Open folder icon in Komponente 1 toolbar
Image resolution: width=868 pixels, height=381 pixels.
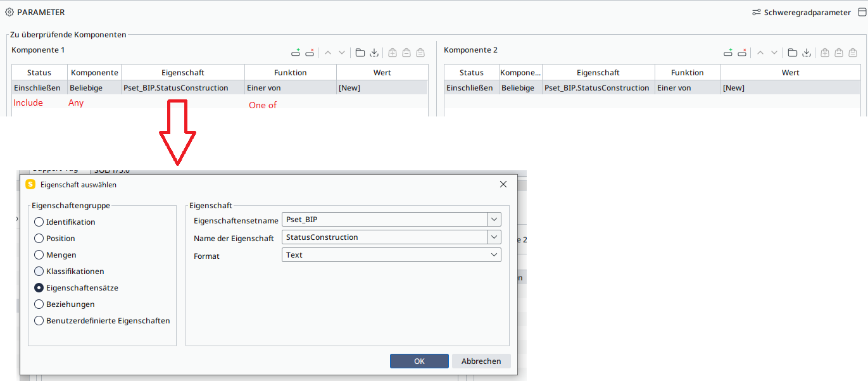coord(360,53)
